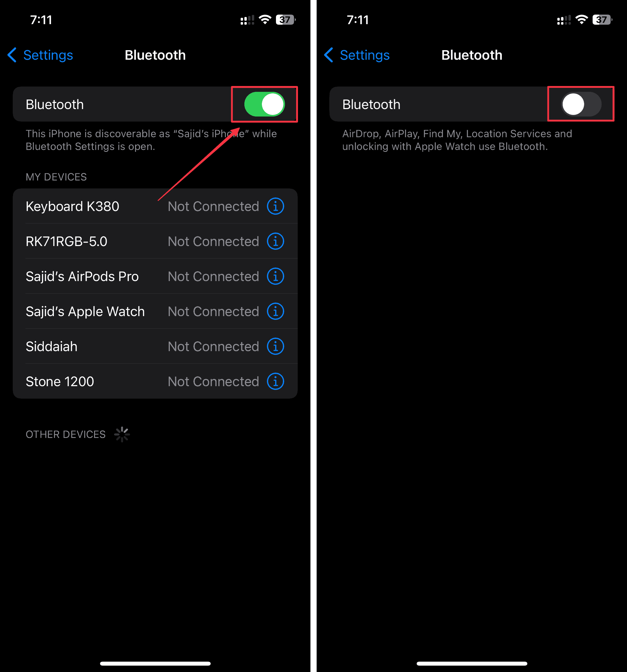Open info for Stone 1200
627x672 pixels.
pos(275,382)
